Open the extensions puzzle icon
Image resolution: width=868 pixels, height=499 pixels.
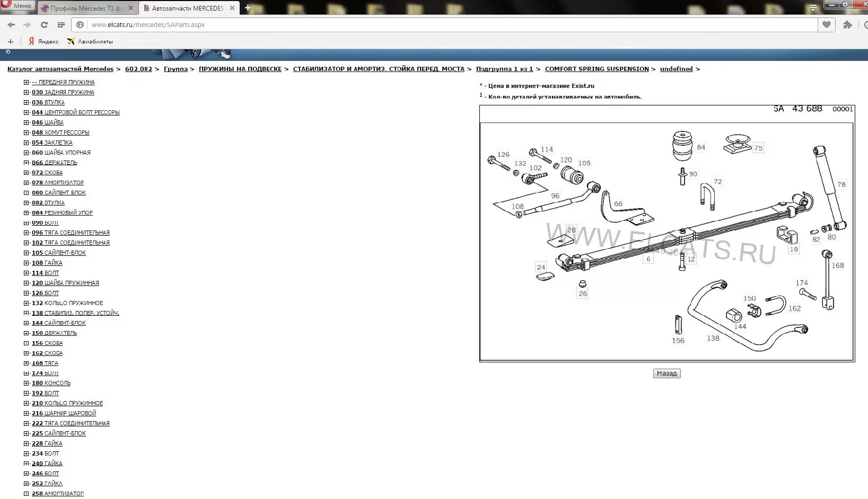(847, 25)
